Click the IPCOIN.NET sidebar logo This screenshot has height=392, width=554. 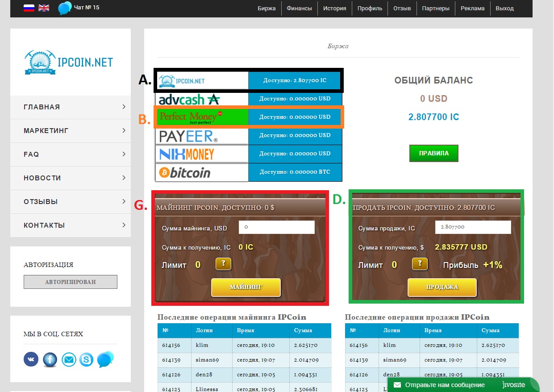click(x=69, y=62)
